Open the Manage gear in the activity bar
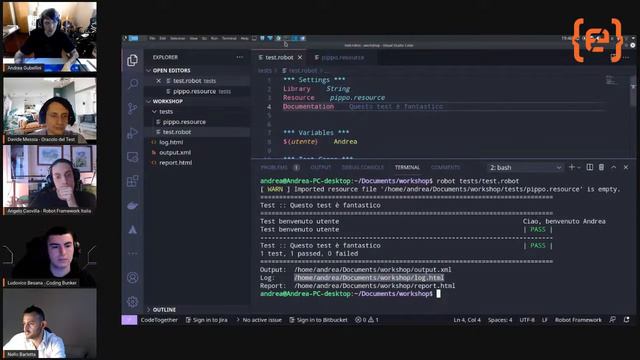This screenshot has height=360, width=640. [x=133, y=302]
